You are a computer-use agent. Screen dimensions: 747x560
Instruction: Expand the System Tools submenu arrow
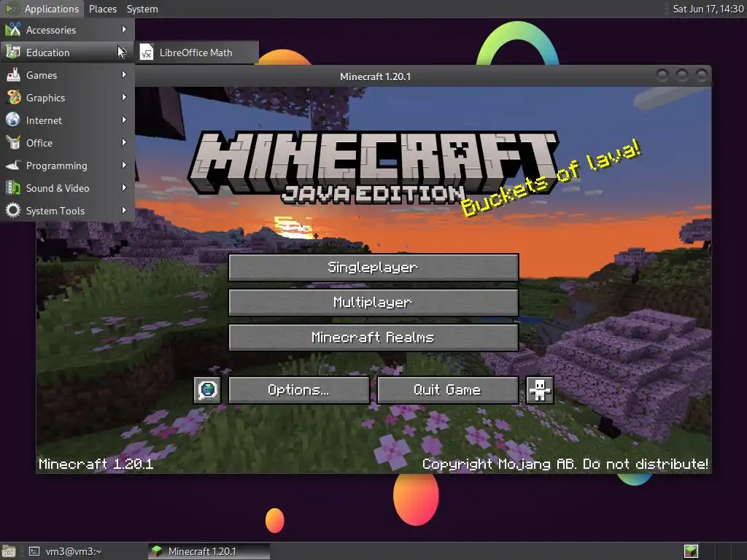pyautogui.click(x=124, y=211)
